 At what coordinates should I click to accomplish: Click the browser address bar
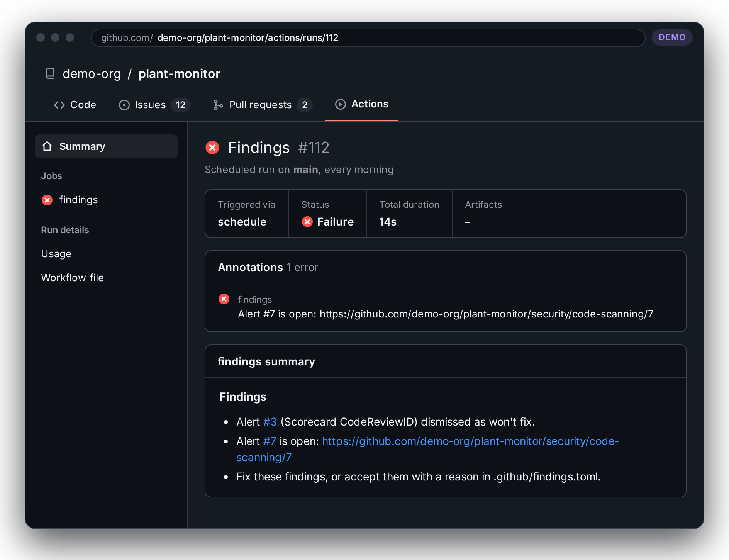point(368,38)
